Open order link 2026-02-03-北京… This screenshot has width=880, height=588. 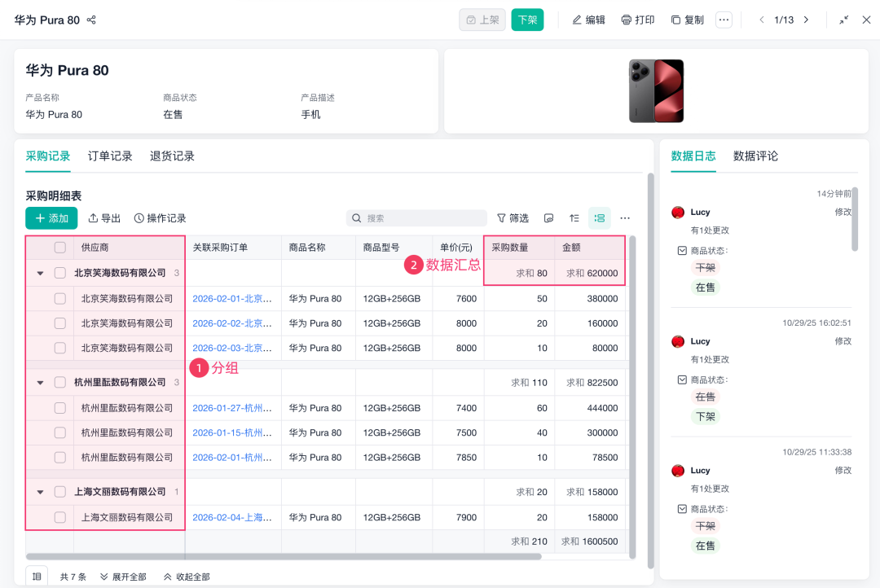(231, 349)
